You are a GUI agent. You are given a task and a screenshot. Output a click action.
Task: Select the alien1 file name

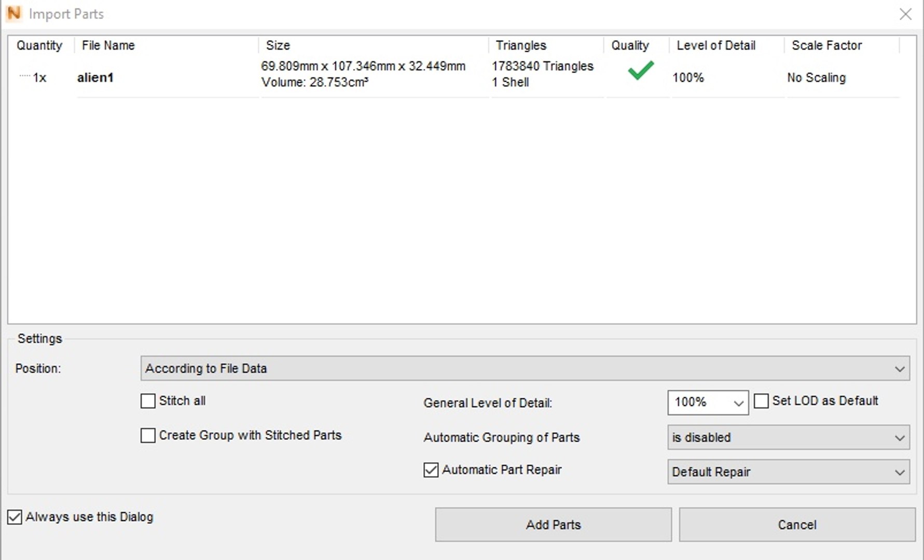(x=95, y=78)
